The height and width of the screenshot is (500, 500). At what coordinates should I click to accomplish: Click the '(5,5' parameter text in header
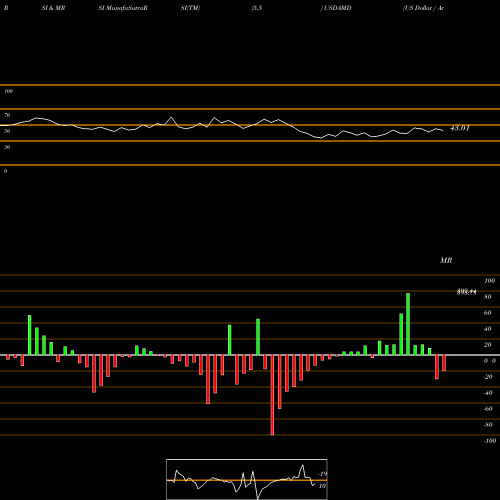tap(257, 8)
